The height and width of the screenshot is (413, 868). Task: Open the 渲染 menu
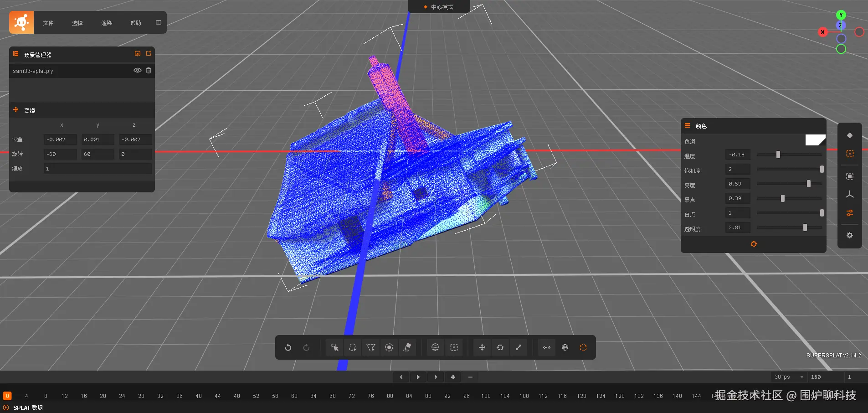coord(107,23)
